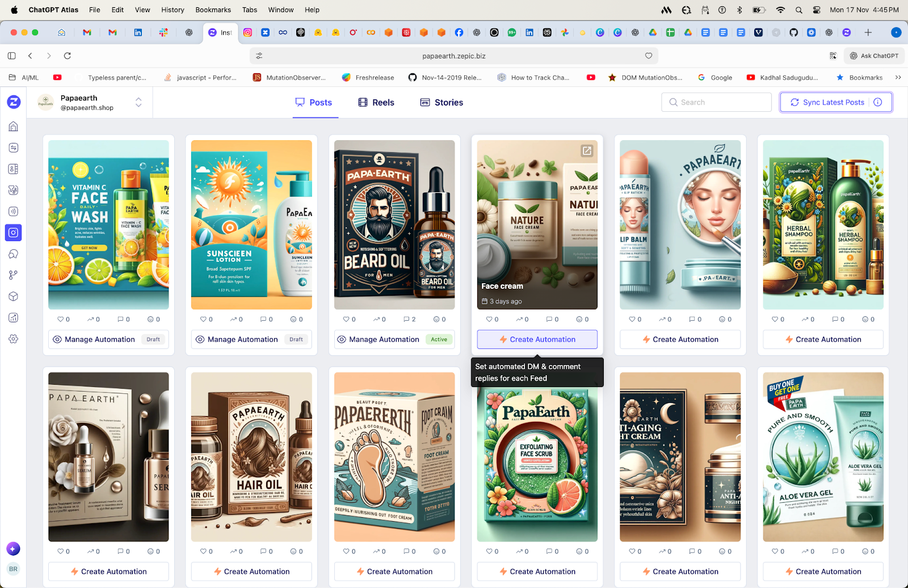Viewport: 908px width, 588px height.
Task: Open the contacts book icon in sidebar
Action: [14, 169]
